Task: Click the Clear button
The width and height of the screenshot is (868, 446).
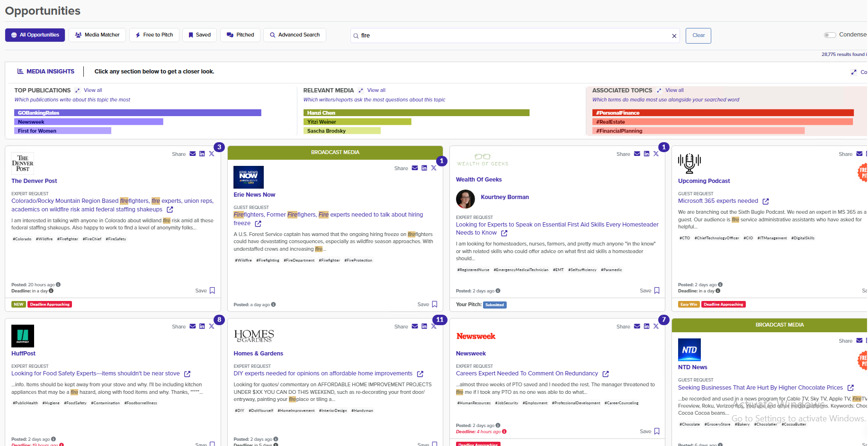Action: pos(698,36)
